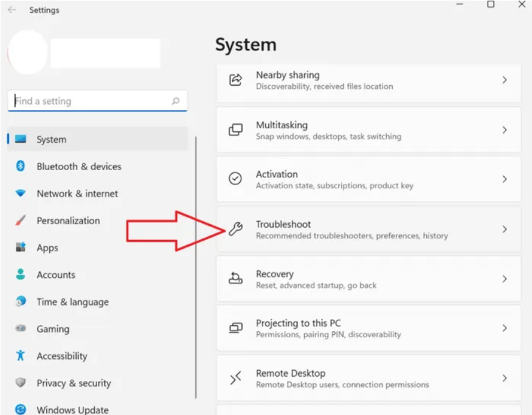
Task: Go to Personalization settings
Action: (x=68, y=221)
